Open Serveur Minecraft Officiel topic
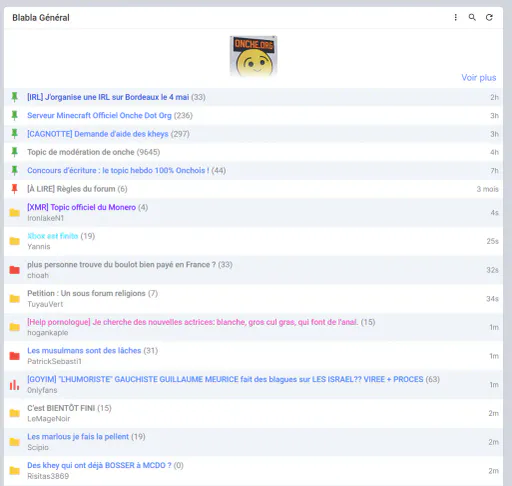Image resolution: width=512 pixels, height=486 pixels. [99, 115]
